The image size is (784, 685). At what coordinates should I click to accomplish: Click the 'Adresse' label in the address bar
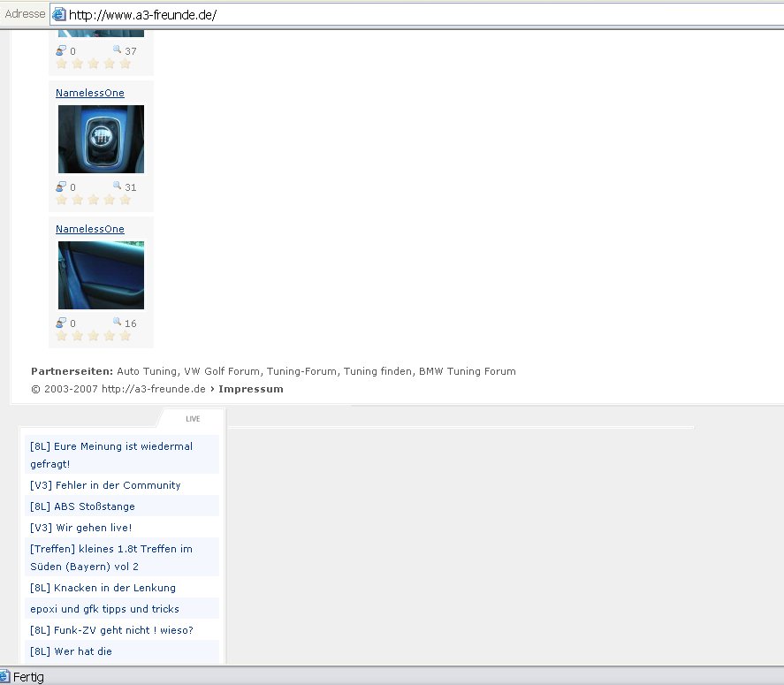tap(25, 14)
